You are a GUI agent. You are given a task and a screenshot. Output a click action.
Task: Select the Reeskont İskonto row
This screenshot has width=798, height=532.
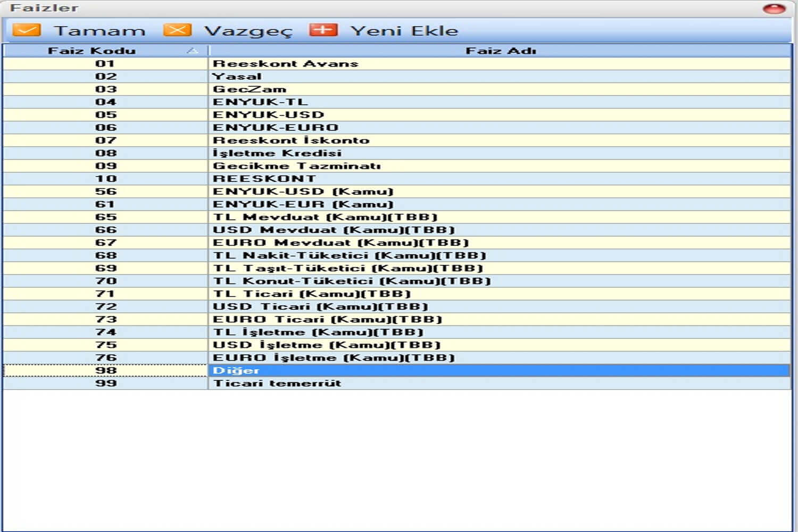(291, 140)
